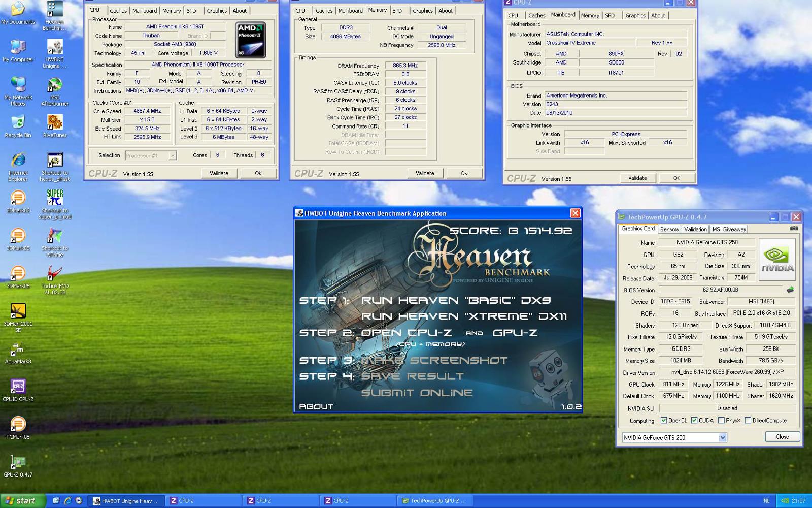Click Make Screenshot step

click(434, 360)
